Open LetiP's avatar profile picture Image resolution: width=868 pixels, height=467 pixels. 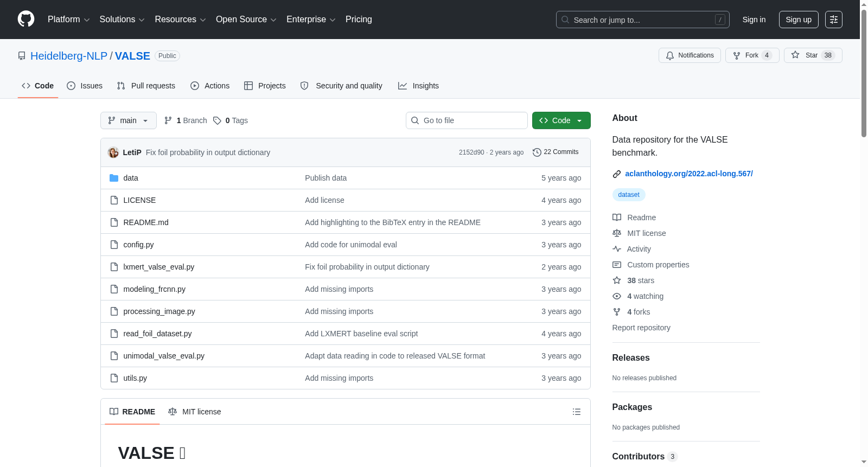tap(113, 152)
